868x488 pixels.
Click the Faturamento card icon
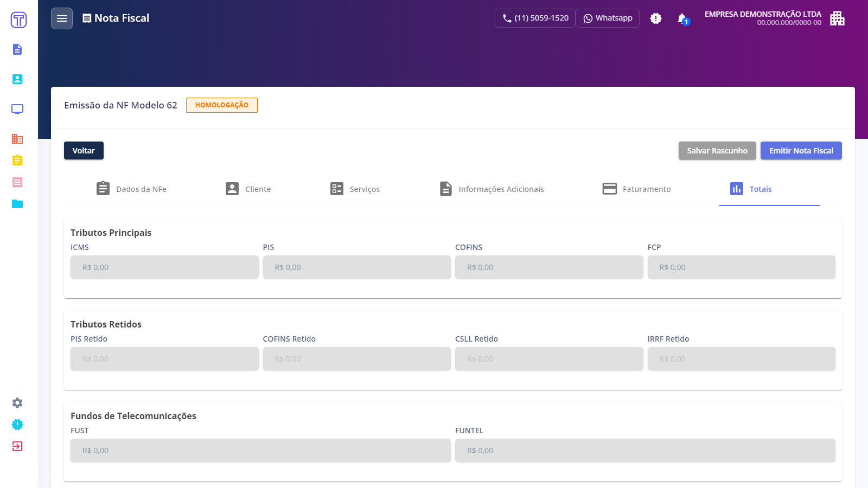(x=610, y=189)
